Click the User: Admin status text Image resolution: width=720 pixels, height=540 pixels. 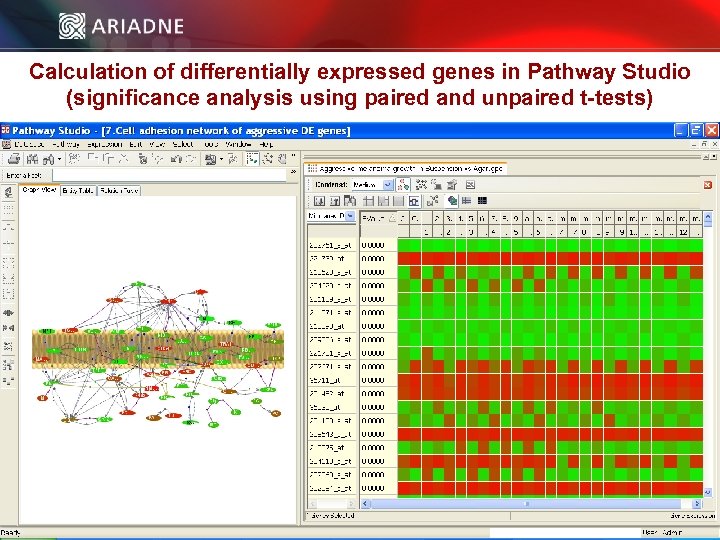(662, 532)
